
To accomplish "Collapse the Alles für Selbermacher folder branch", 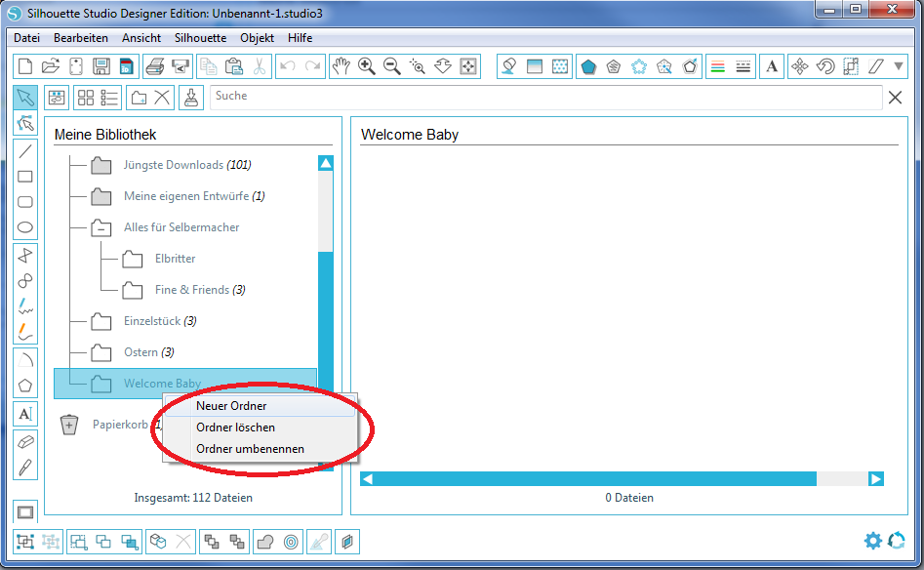I will 100,226.
